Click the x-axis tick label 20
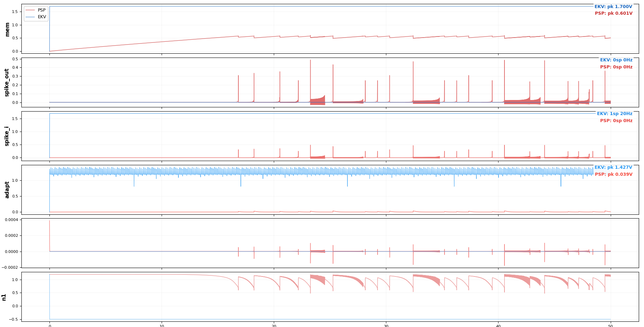Image resolution: width=644 pixels, height=327 pixels. pos(274,326)
